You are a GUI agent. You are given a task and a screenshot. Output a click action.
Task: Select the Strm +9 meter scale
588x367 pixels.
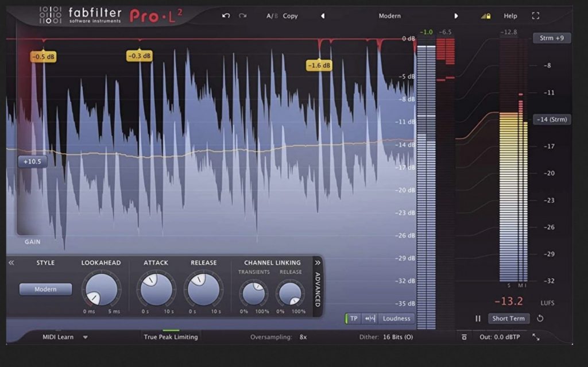[552, 38]
